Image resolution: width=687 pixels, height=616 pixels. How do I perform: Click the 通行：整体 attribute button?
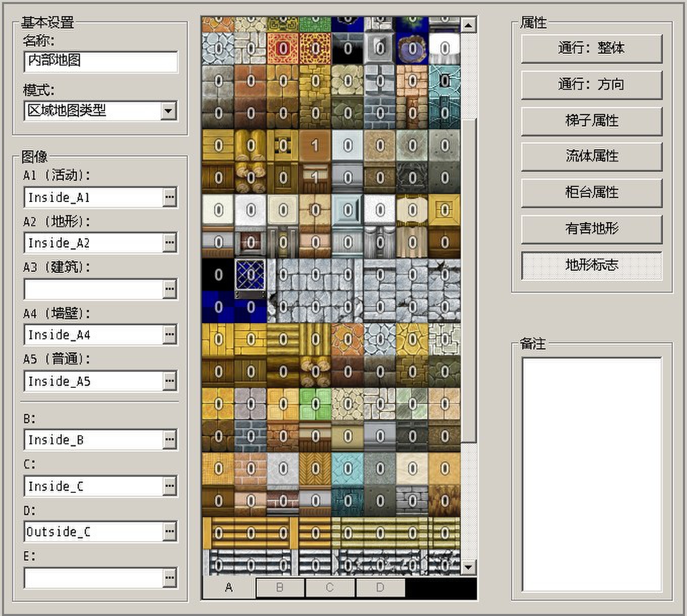592,48
